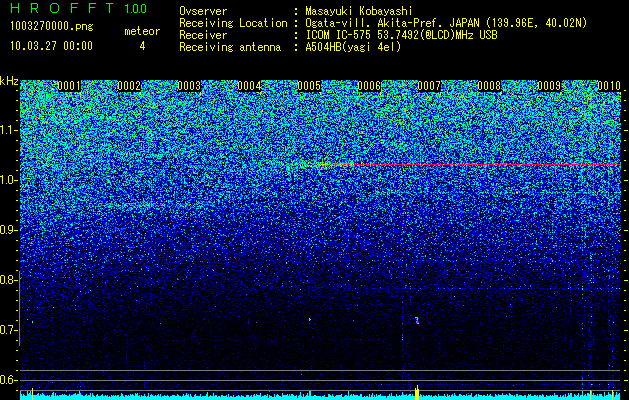Click the 0003 time marker

[189, 86]
